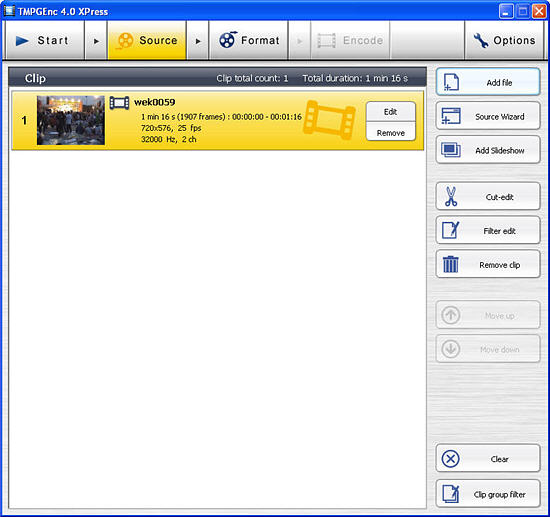Screen dimensions: 550x517
Task: Select the Source stage tab
Action: pos(147,40)
